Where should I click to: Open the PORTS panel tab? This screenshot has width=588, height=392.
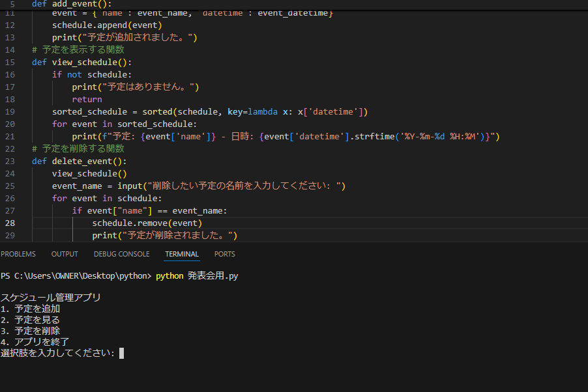(x=225, y=254)
